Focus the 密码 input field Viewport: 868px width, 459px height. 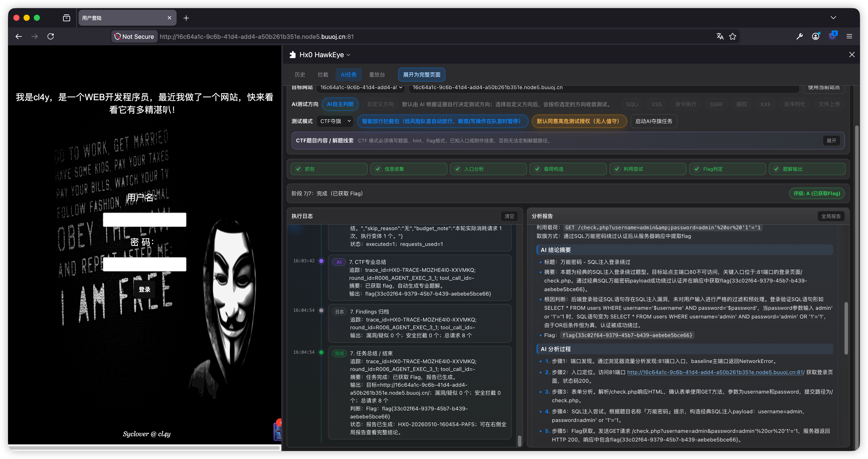coord(144,264)
